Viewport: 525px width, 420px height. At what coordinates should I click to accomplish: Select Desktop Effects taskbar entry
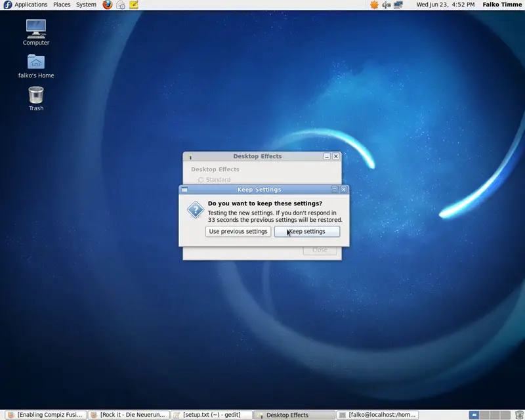[294, 415]
